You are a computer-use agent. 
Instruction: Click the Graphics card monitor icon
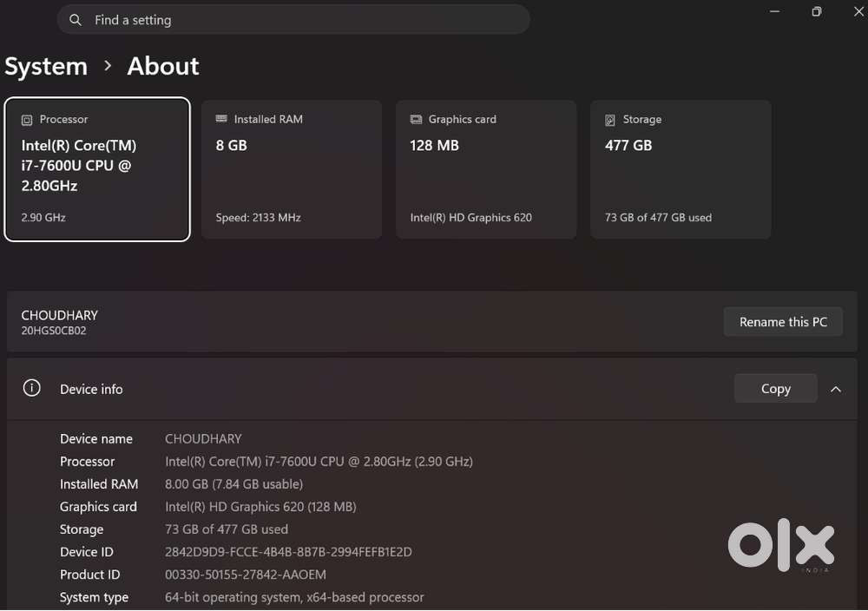coord(416,119)
